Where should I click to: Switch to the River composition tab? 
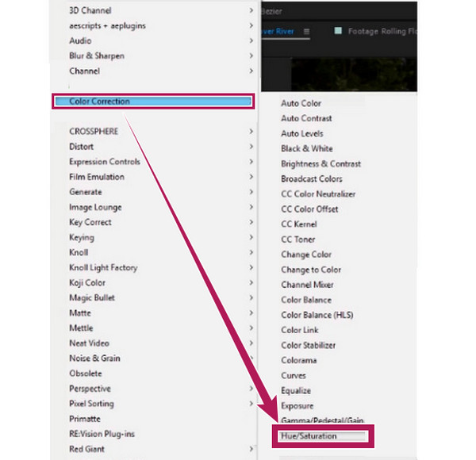278,31
